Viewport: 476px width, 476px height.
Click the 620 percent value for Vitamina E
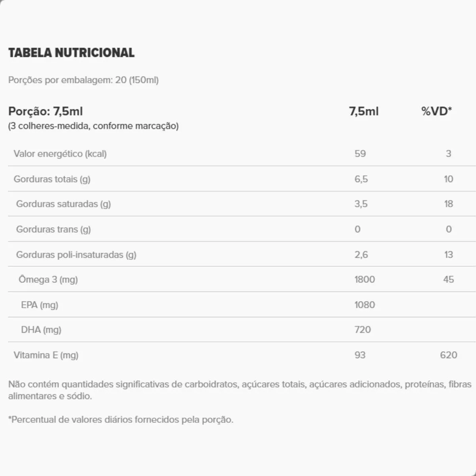(x=448, y=355)
